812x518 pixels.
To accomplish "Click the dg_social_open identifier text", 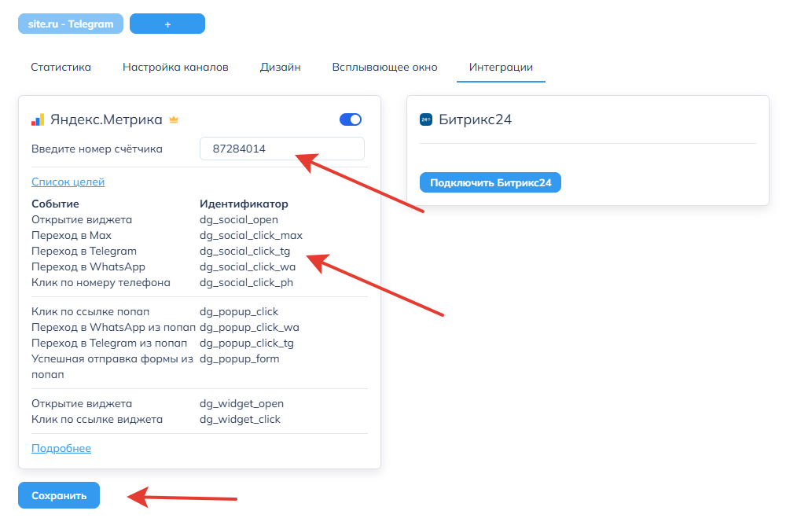I will [239, 220].
